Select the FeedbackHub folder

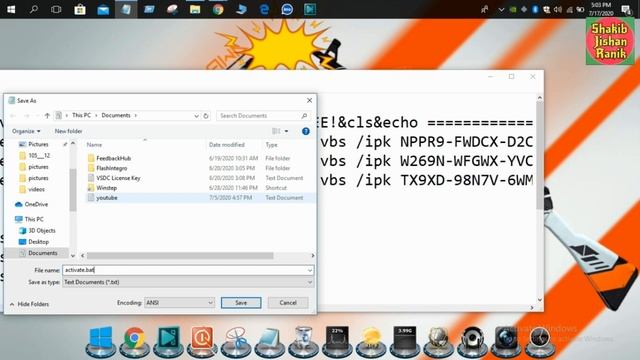[x=113, y=158]
